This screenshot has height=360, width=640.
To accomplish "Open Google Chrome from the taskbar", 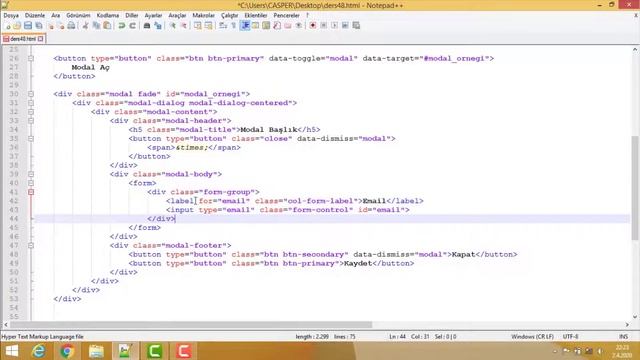I will 67,351.
